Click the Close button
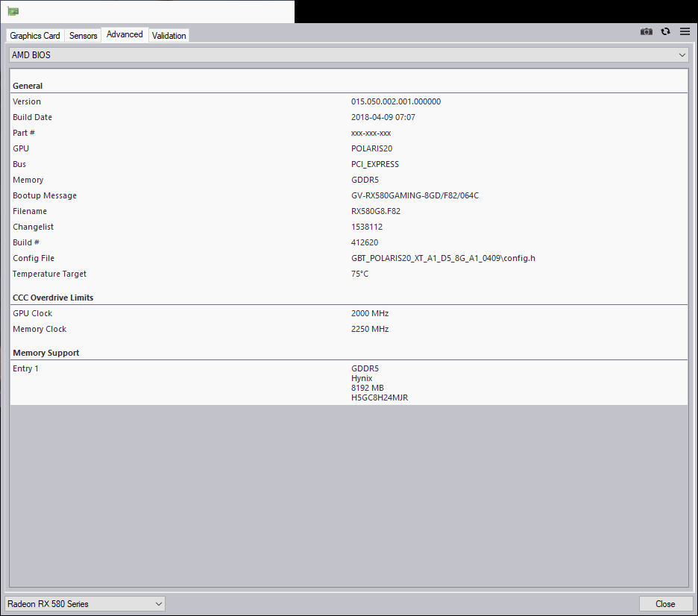The image size is (698, 616). [x=665, y=604]
